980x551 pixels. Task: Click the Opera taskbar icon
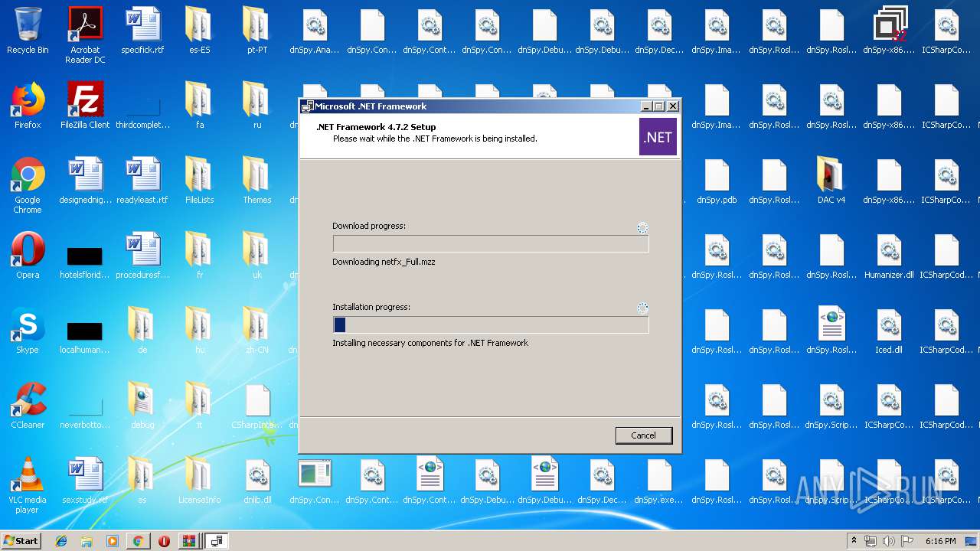tap(164, 541)
